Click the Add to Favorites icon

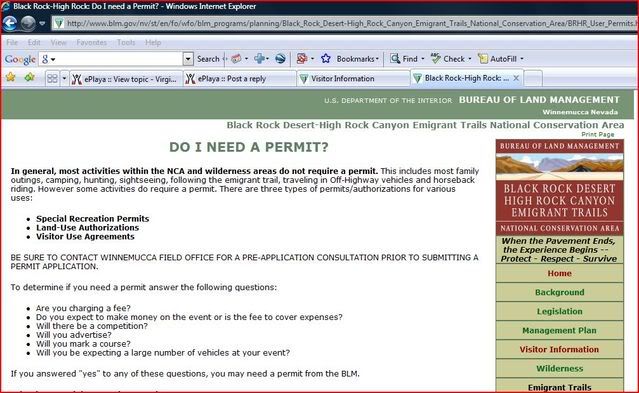29,77
